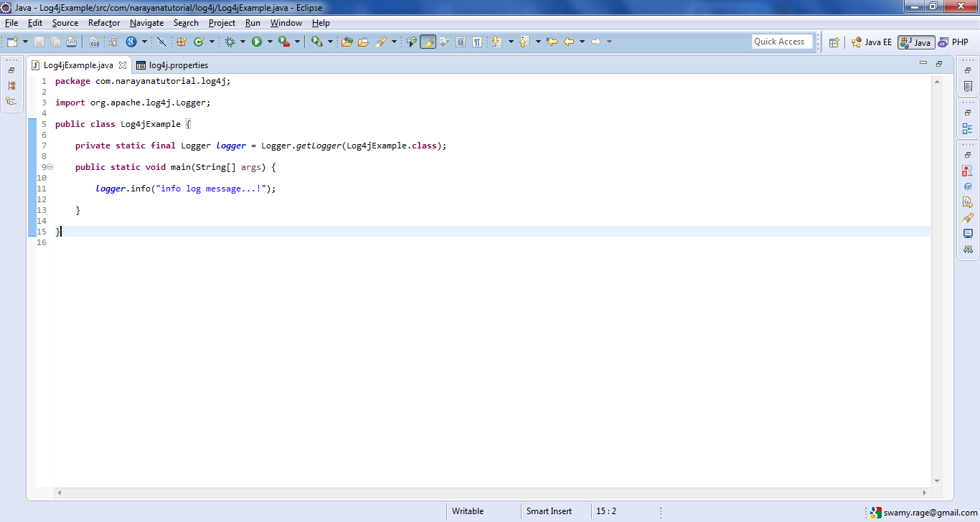Click in the Quick Access field

tap(782, 42)
